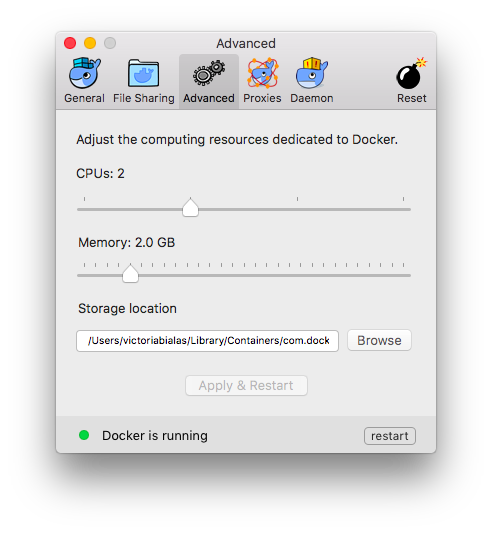Image resolution: width=492 pixels, height=533 pixels.
Task: Click the Storage location path field
Action: click(x=207, y=341)
